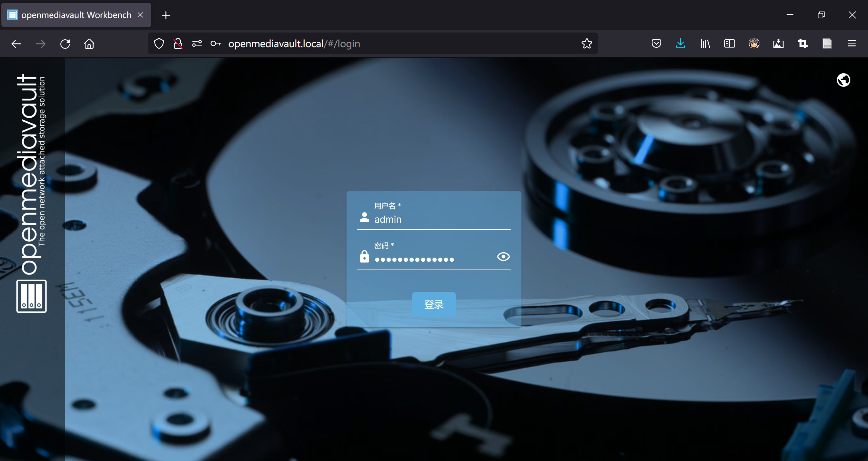
Task: Open the Firefox hamburger menu
Action: click(x=851, y=44)
